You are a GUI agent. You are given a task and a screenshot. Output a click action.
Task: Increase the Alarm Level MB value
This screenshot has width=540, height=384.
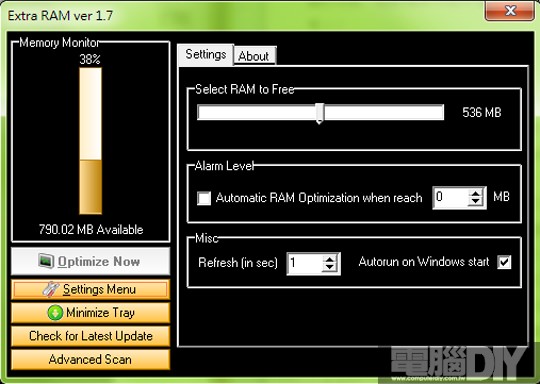[476, 194]
